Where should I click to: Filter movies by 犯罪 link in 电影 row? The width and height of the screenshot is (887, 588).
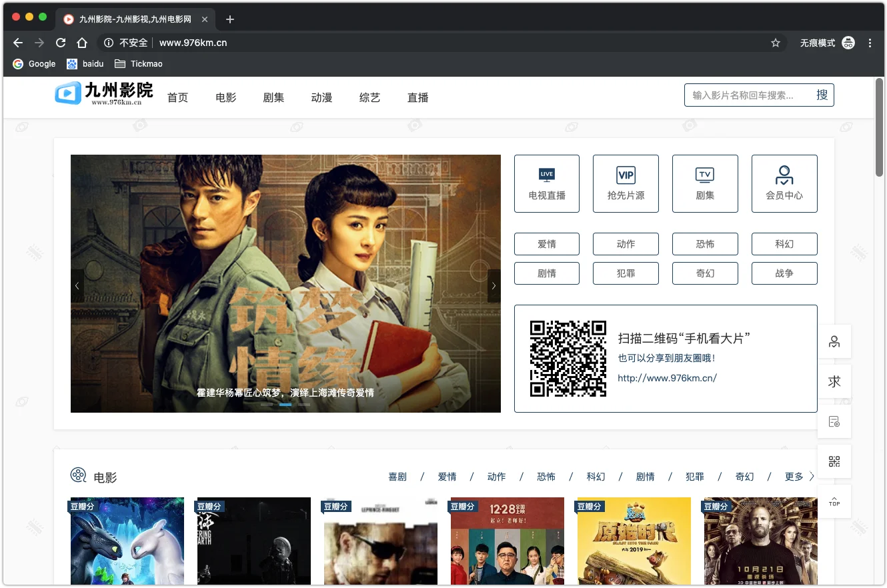pyautogui.click(x=695, y=477)
